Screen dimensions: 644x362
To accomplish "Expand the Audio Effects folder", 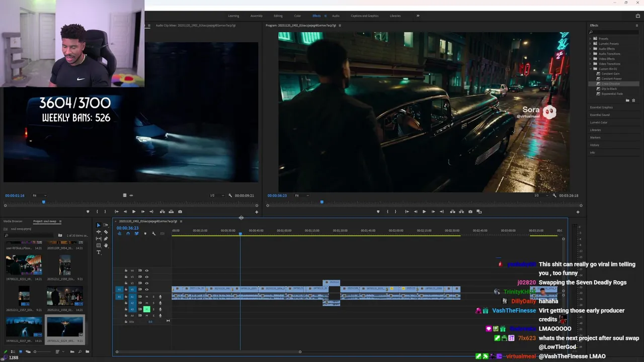I will click(x=591, y=49).
